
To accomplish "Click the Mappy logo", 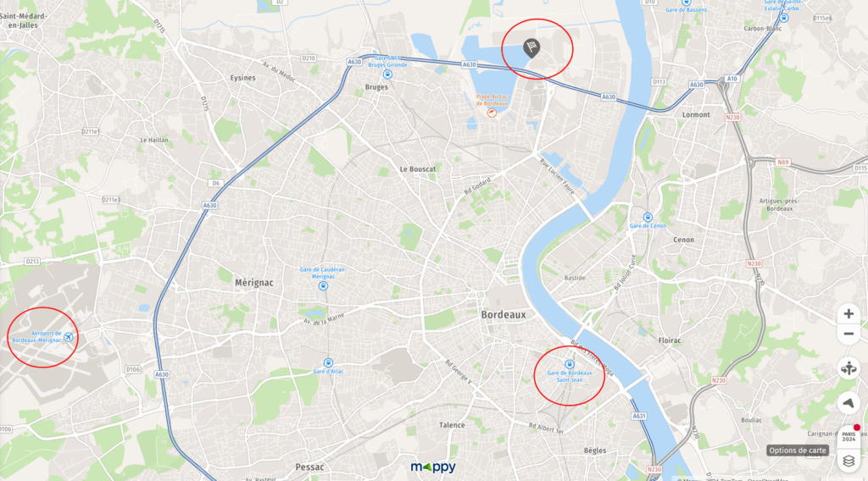I will (x=433, y=467).
